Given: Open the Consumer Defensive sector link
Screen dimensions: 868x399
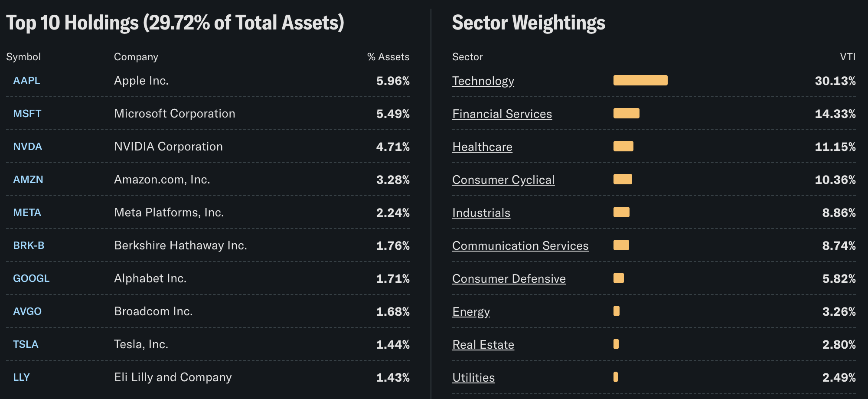Looking at the screenshot, I should coord(509,279).
